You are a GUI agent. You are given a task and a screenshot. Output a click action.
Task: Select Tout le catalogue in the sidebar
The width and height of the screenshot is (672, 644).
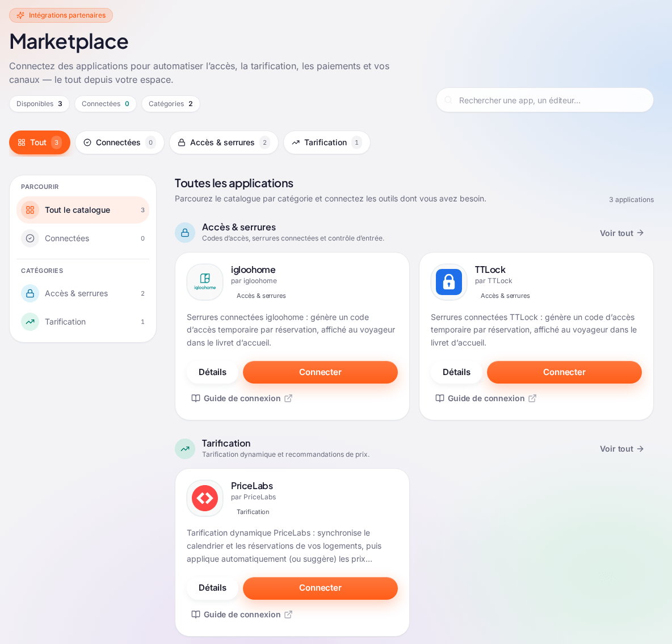tap(83, 210)
